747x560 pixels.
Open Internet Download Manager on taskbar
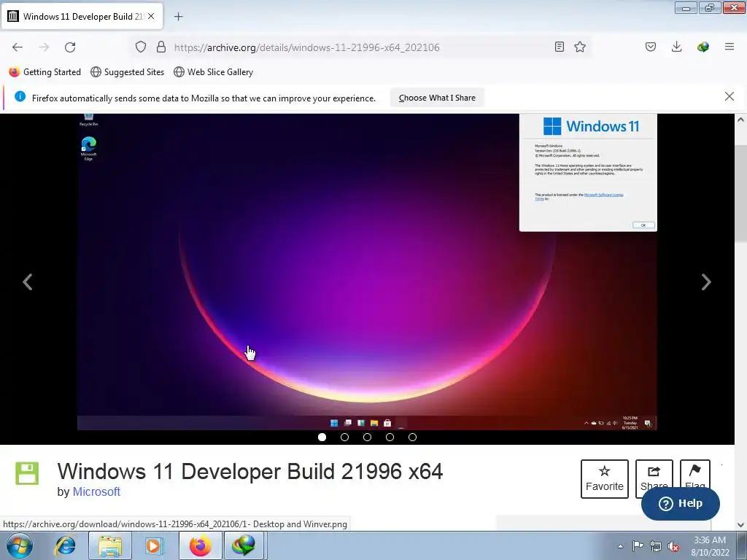pos(243,545)
